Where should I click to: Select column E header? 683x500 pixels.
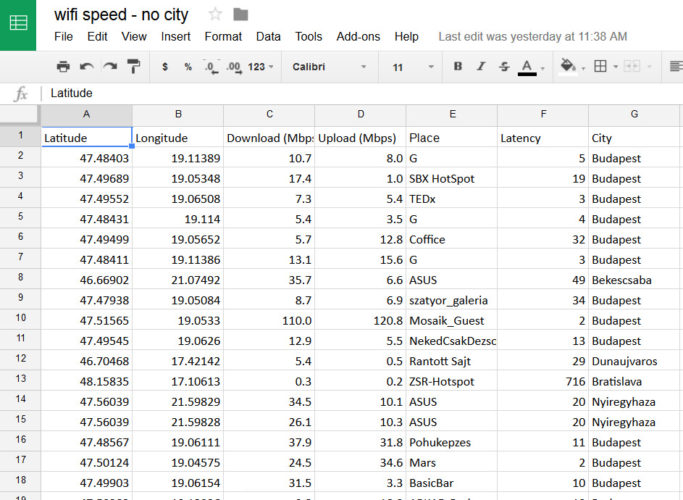point(452,114)
